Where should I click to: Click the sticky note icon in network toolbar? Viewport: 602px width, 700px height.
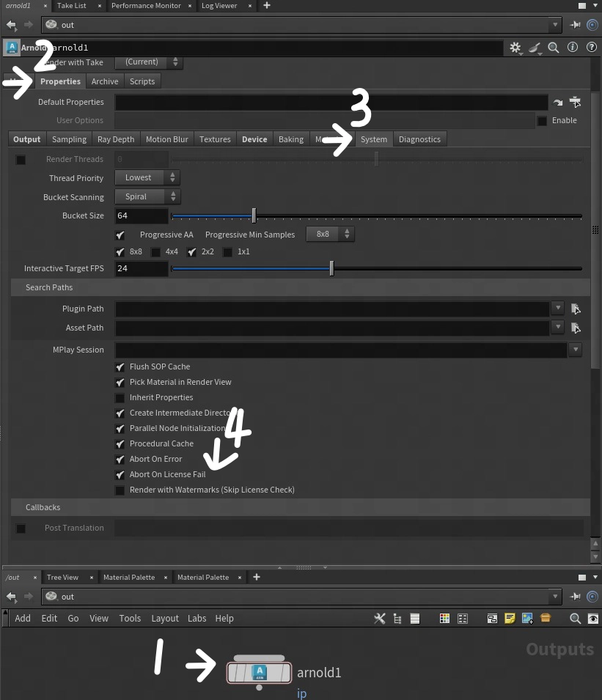coord(510,619)
